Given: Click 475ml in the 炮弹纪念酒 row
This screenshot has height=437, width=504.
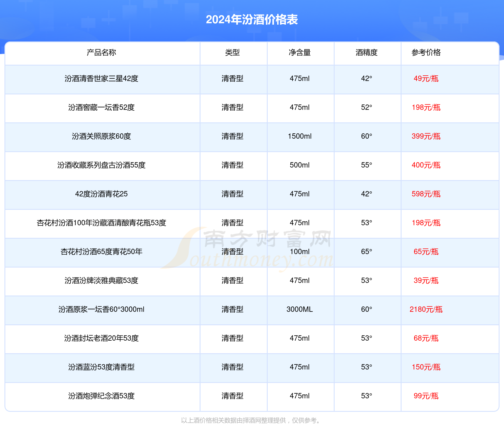Looking at the screenshot, I should [x=300, y=396].
